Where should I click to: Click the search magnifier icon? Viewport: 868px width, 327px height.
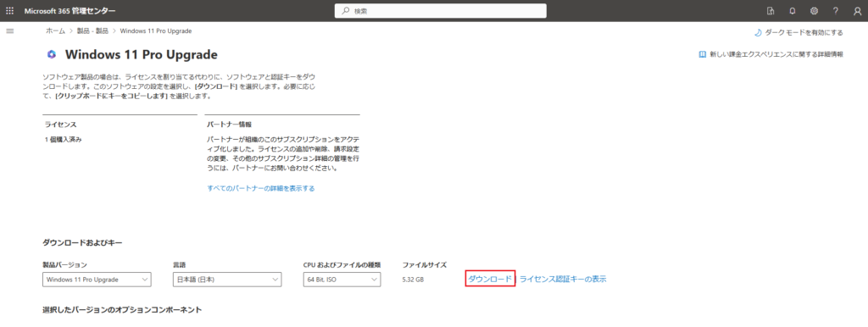click(346, 10)
